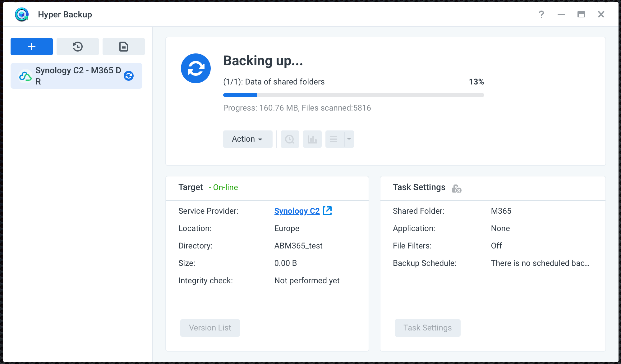Viewport: 621px width, 364px height.
Task: Click the Application None value
Action: (x=500, y=228)
